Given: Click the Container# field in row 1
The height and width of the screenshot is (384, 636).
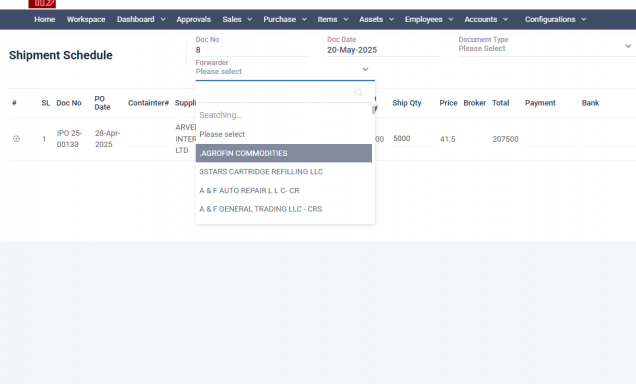Looking at the screenshot, I should point(148,139).
